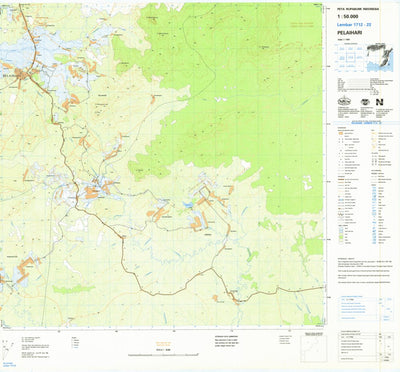Click the orange note text inside the forest area
400x372 pixels.
click(x=301, y=24)
